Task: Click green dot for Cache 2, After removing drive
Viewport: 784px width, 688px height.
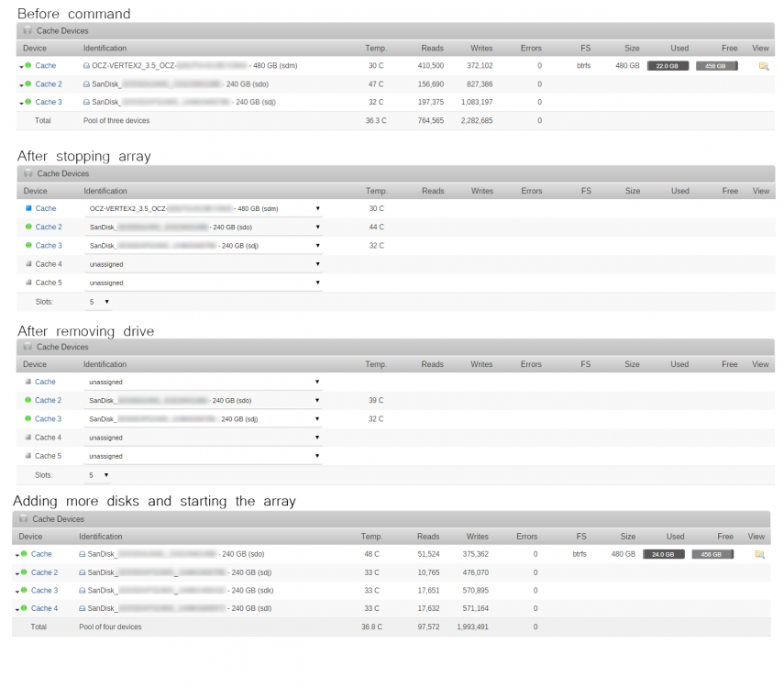Action: coord(28,400)
